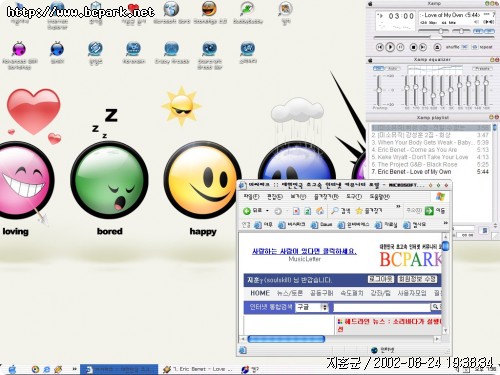The height and width of the screenshot is (375, 500).
Task: Open the 도움말(H) menu in Internet Explorer
Action: coord(379,197)
